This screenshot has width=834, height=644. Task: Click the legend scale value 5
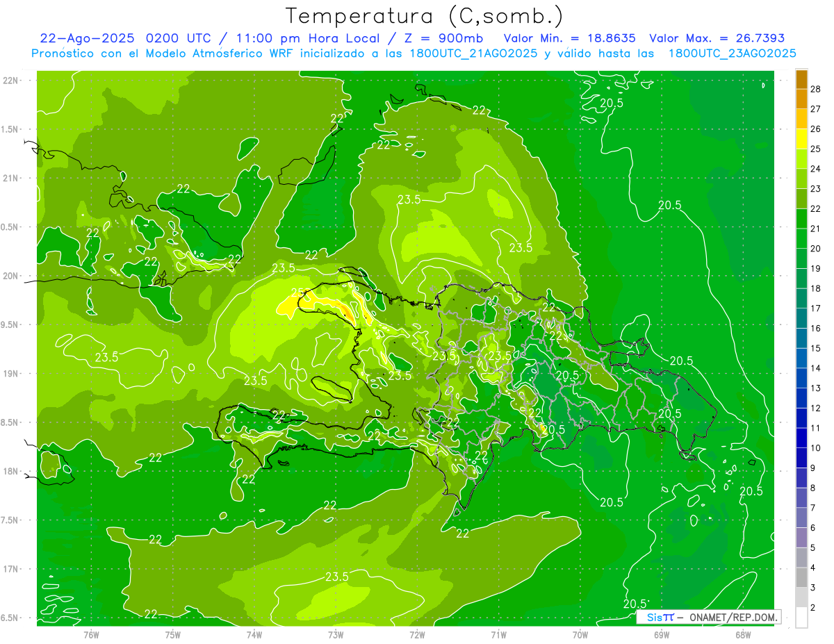coord(813,548)
